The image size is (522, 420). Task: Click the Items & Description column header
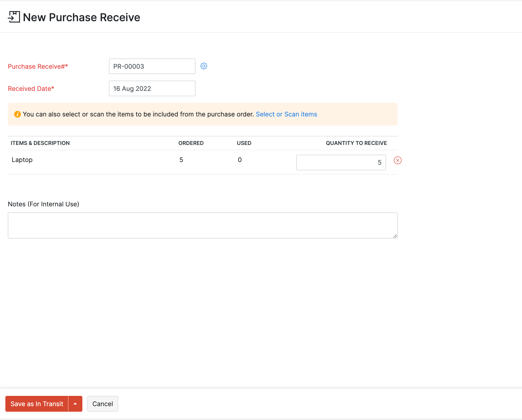click(40, 143)
